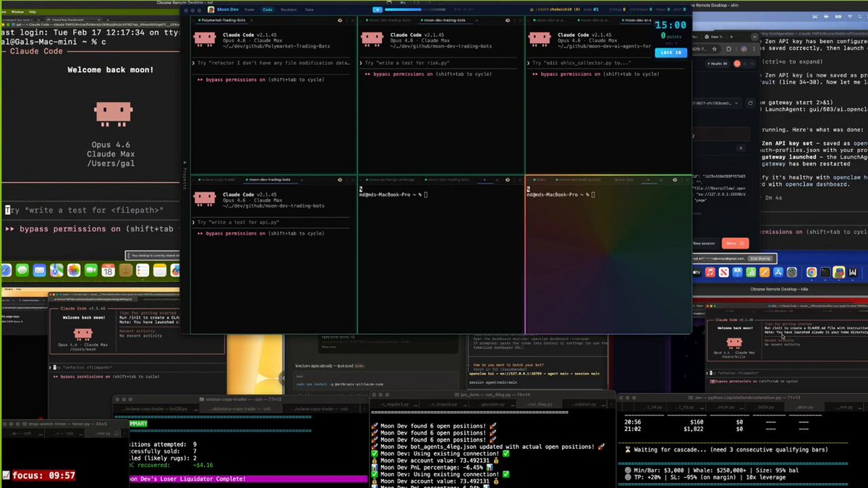Open the Maps icon in the left remote dock
The height and width of the screenshot is (488, 868).
tap(56, 270)
